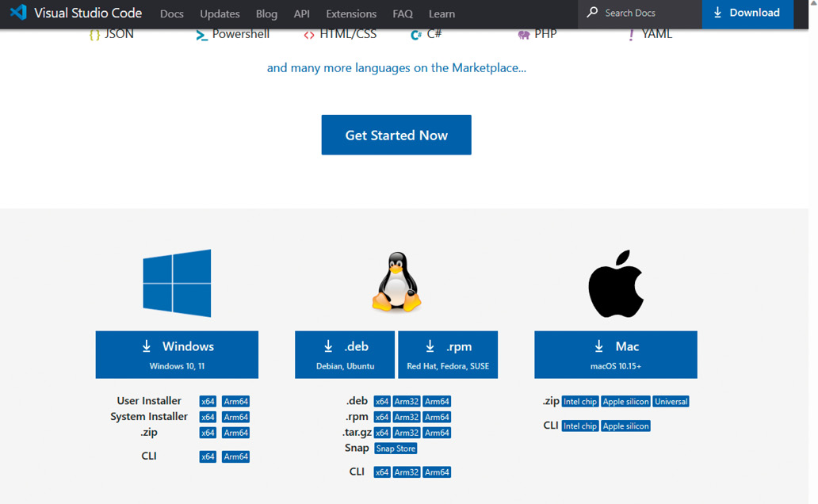Open the Snap Store link
Image resolution: width=818 pixels, height=504 pixels.
(396, 449)
